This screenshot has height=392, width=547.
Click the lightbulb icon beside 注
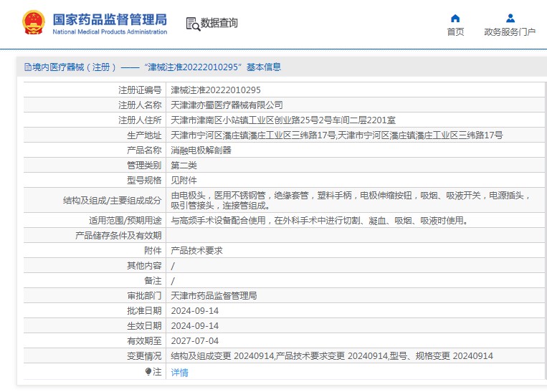[148, 372]
